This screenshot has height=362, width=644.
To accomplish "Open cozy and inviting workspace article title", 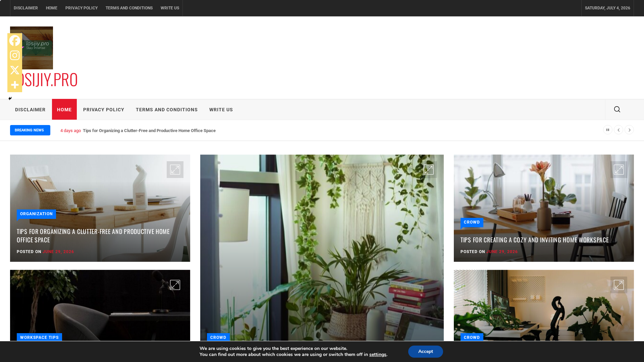I will click(x=535, y=240).
